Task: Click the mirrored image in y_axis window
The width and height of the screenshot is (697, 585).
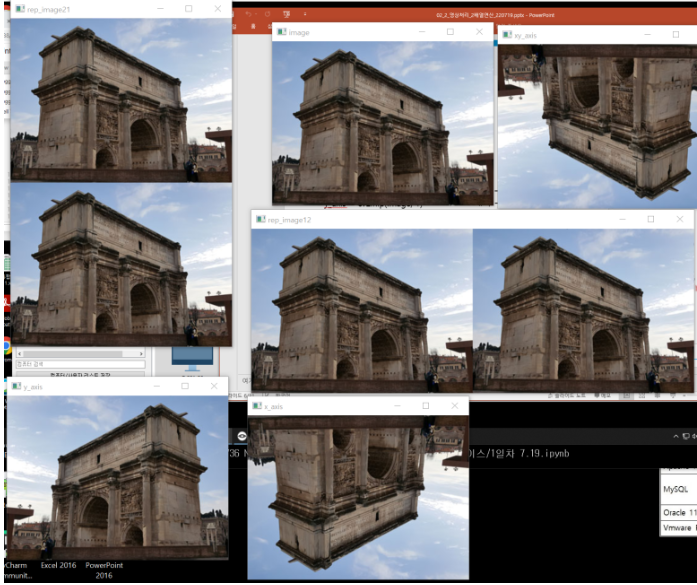Action: [117, 478]
